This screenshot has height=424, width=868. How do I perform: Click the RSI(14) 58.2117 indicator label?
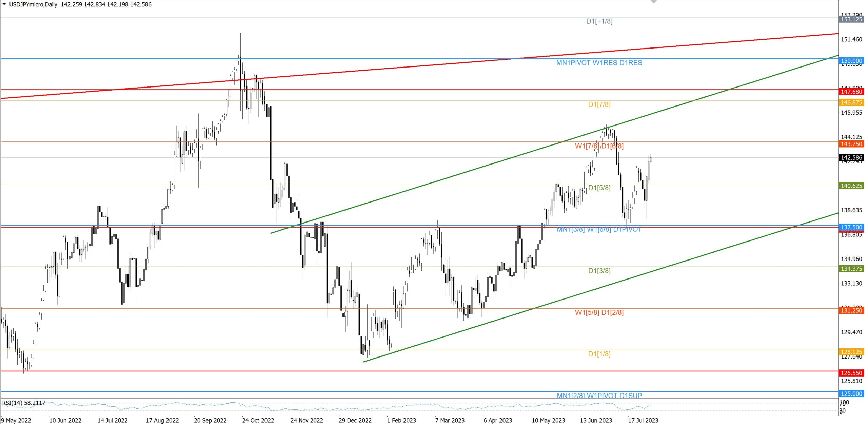(x=24, y=403)
